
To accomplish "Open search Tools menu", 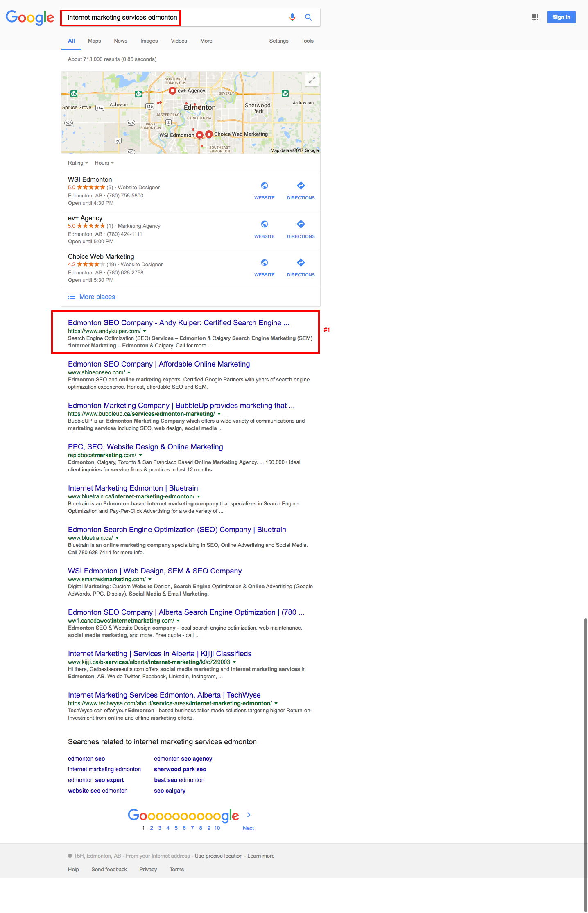I will (x=308, y=41).
